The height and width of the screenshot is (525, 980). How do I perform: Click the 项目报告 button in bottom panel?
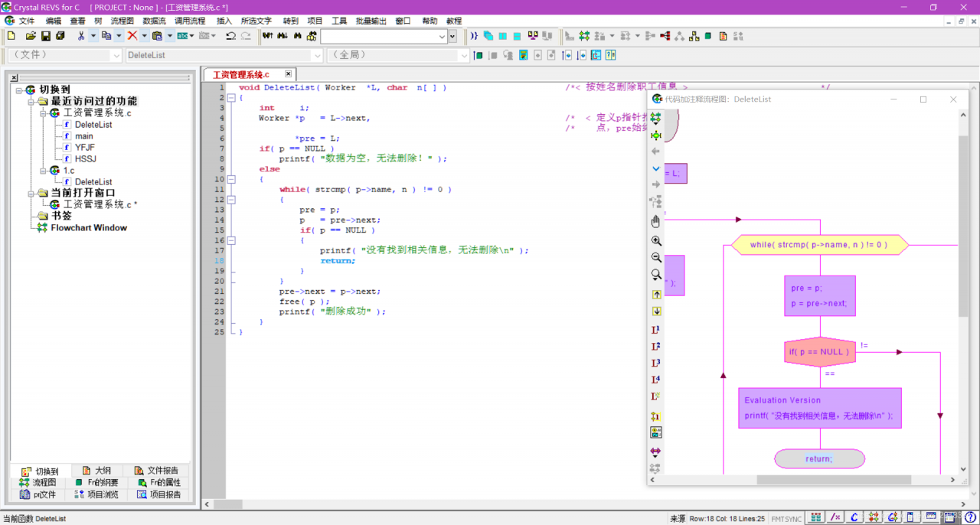click(x=159, y=494)
